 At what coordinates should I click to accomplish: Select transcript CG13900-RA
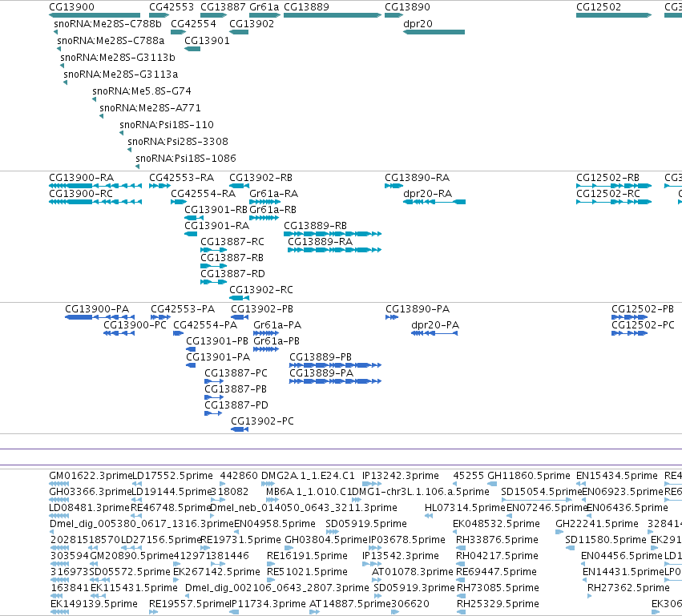[95, 186]
